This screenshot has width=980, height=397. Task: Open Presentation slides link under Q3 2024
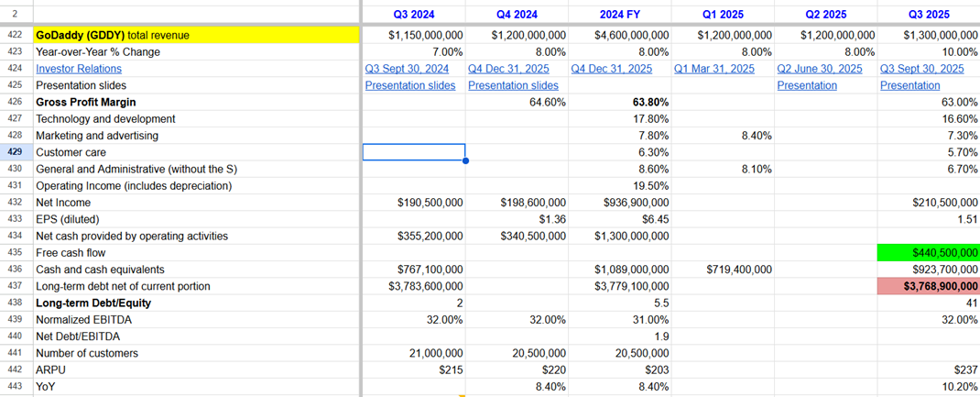coord(410,85)
